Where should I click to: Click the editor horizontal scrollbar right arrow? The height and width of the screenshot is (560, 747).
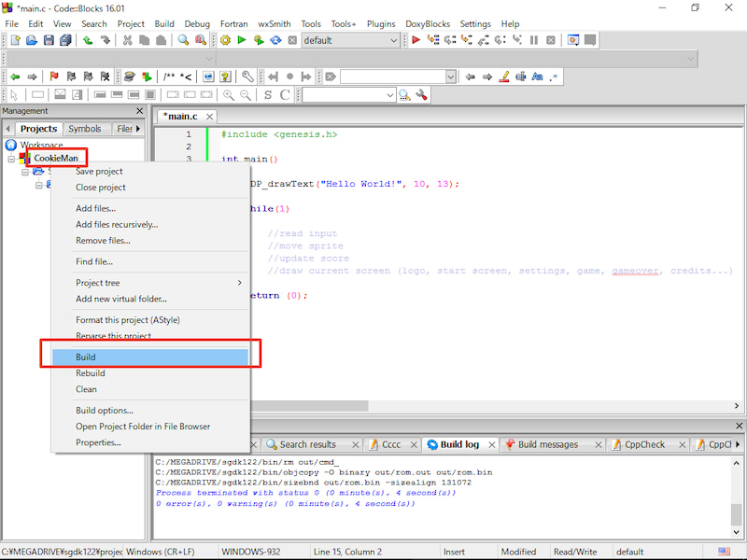pyautogui.click(x=737, y=406)
